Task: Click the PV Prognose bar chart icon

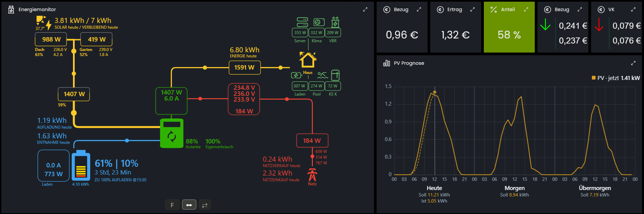Action: pos(387,63)
